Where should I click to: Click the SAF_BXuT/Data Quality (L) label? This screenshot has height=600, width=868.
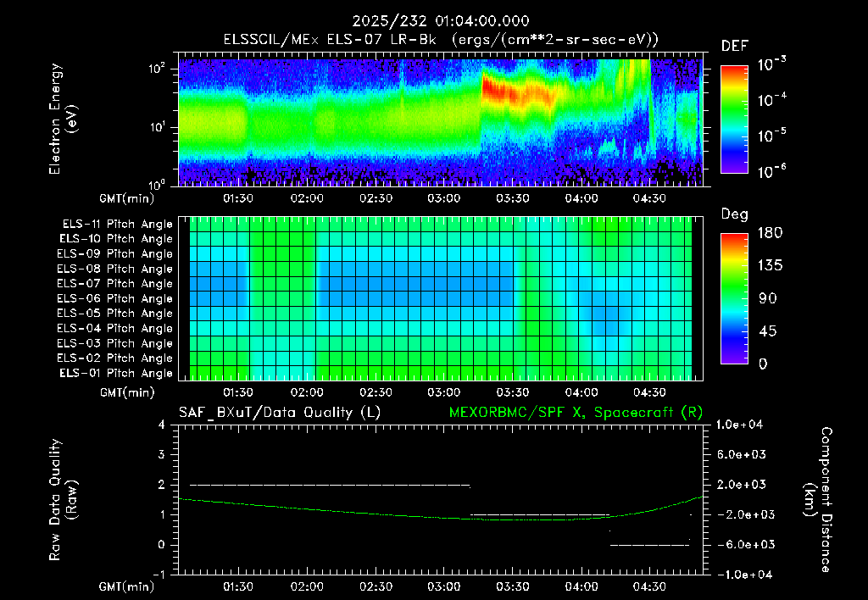280,413
